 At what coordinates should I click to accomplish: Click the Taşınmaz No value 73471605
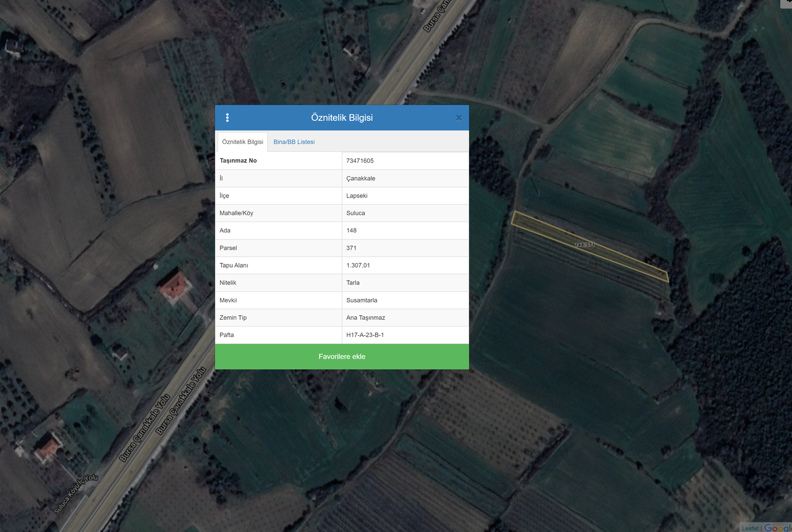pos(360,161)
